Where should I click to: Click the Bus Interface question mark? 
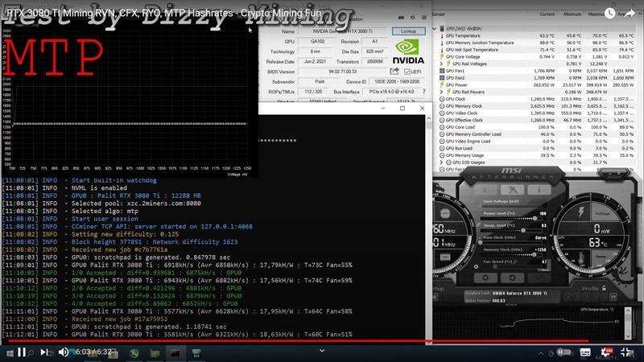(424, 92)
